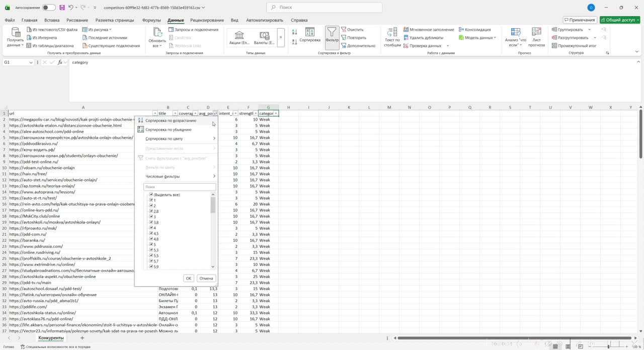Toggle the 'Автосохранение' switch
This screenshot has width=644, height=350.
pyautogui.click(x=49, y=8)
